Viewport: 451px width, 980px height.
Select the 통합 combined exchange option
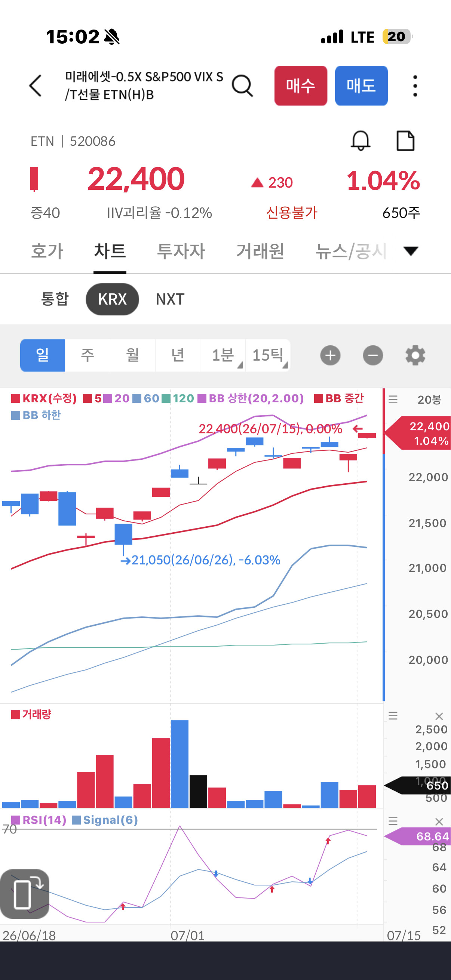click(55, 299)
